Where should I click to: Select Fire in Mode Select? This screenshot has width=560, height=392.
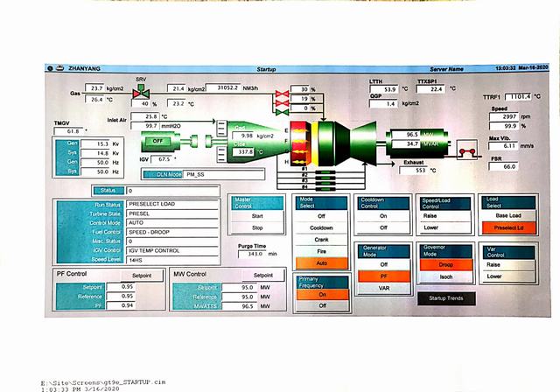click(321, 251)
